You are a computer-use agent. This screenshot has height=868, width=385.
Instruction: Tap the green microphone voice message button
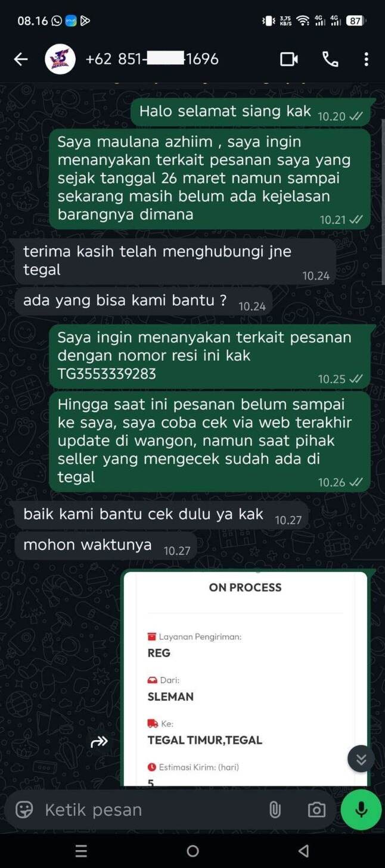tap(361, 810)
